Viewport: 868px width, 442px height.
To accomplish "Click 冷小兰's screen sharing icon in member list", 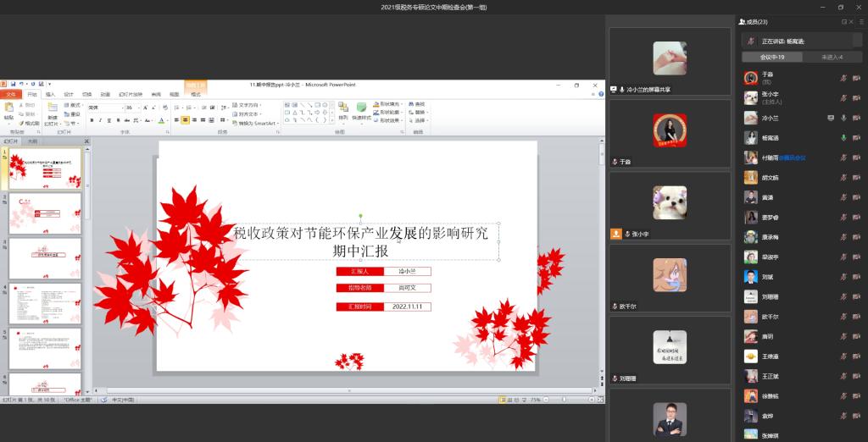I will 831,118.
